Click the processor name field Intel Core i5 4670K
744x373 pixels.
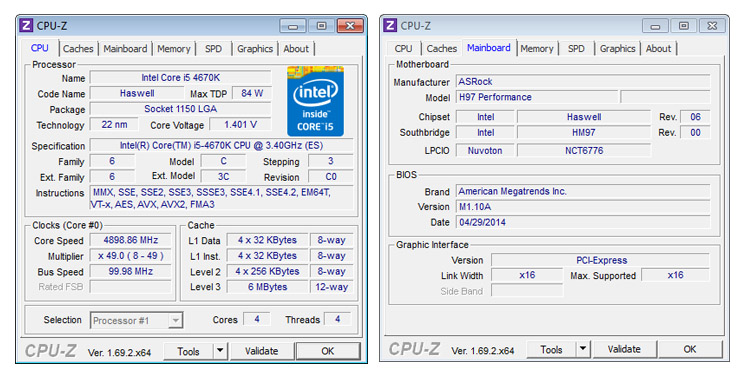point(180,78)
